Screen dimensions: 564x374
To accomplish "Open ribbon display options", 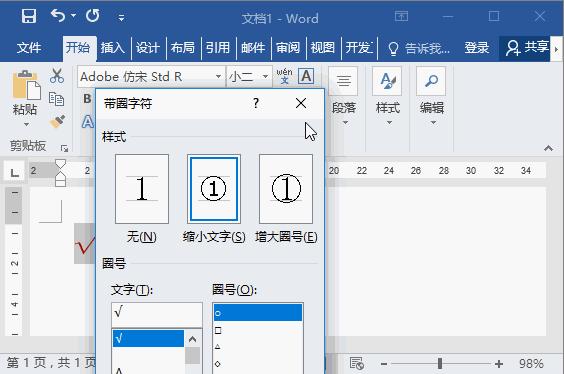I will tap(401, 16).
